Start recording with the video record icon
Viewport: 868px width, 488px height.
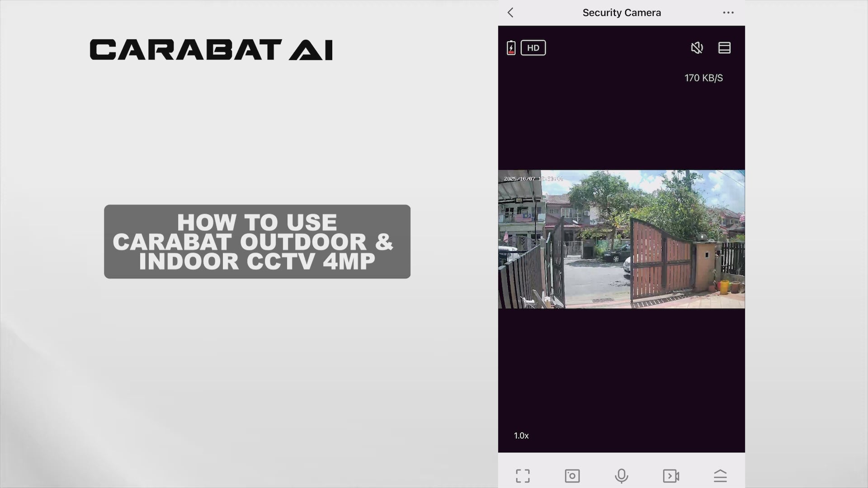tap(671, 475)
